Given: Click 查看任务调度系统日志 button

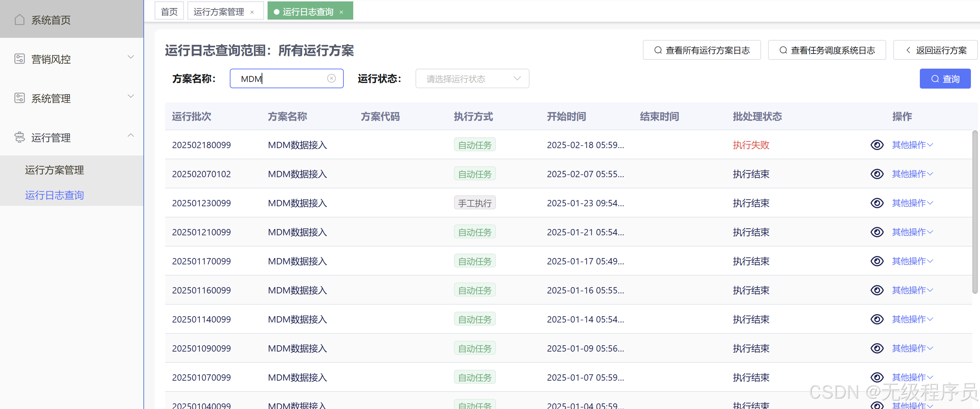Looking at the screenshot, I should coord(827,50).
